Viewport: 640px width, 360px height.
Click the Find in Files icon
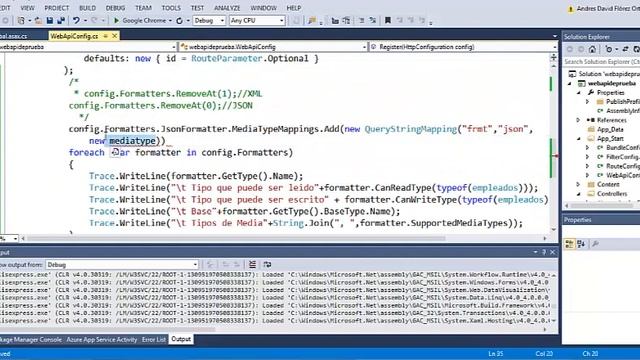click(312, 20)
